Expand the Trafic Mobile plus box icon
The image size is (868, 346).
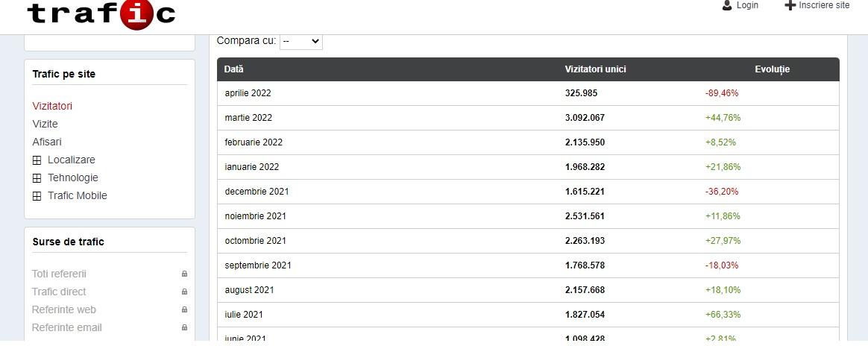[37, 196]
